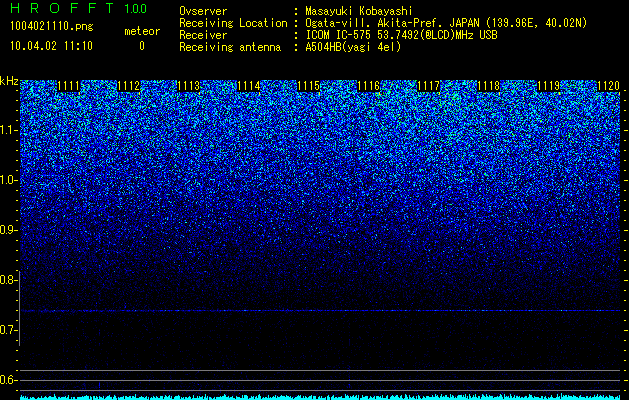629x400 pixels.
Task: Click the observer name Masayuki Kobayashi
Action: (359, 11)
